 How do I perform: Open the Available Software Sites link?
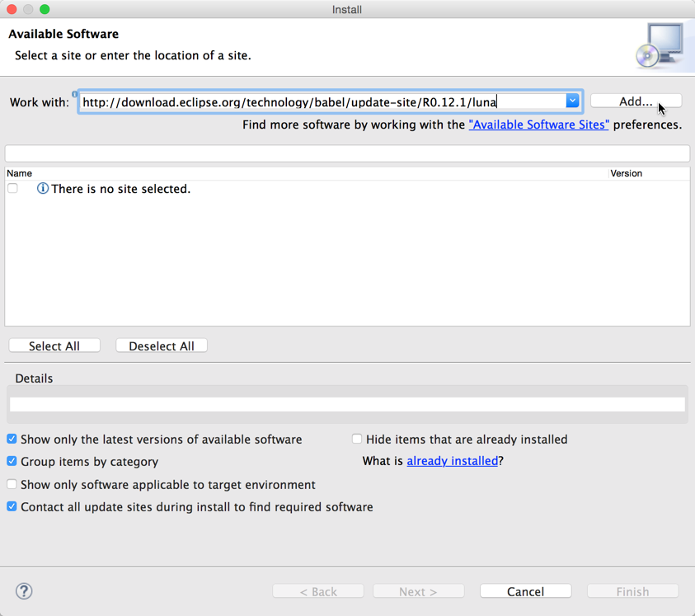(538, 125)
